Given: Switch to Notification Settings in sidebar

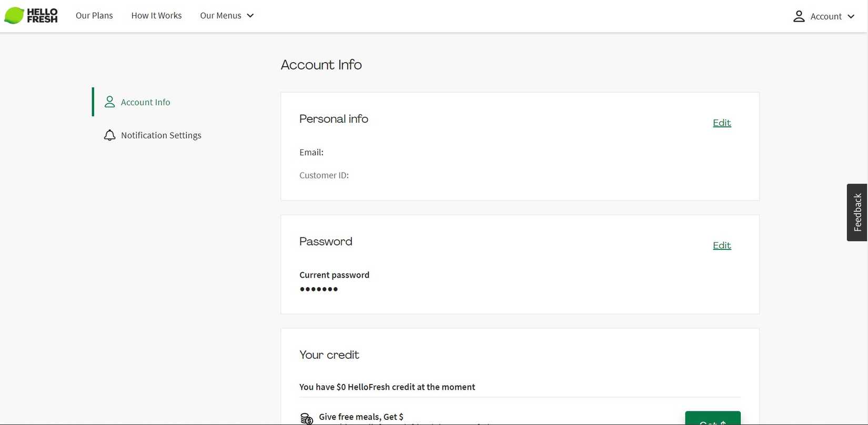Looking at the screenshot, I should click(x=161, y=135).
